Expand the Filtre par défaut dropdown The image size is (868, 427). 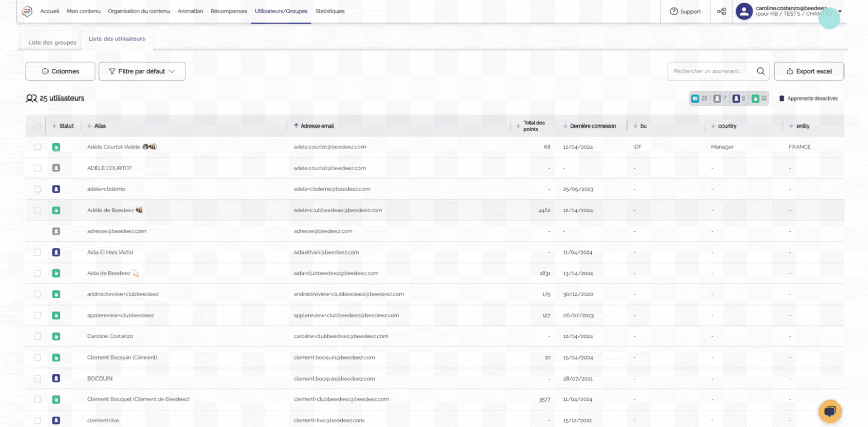click(x=142, y=71)
